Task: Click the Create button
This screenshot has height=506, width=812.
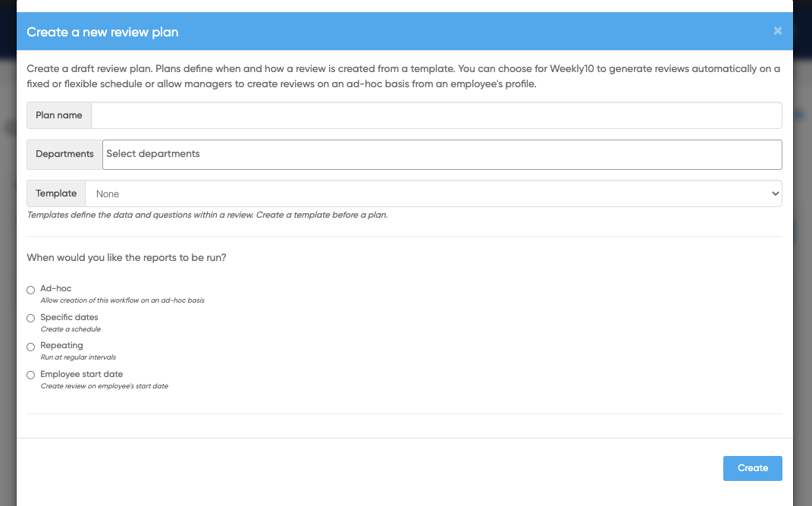Action: 752,468
